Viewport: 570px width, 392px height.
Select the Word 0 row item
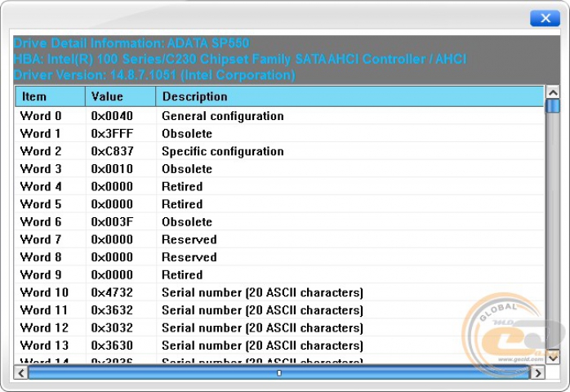coord(41,116)
